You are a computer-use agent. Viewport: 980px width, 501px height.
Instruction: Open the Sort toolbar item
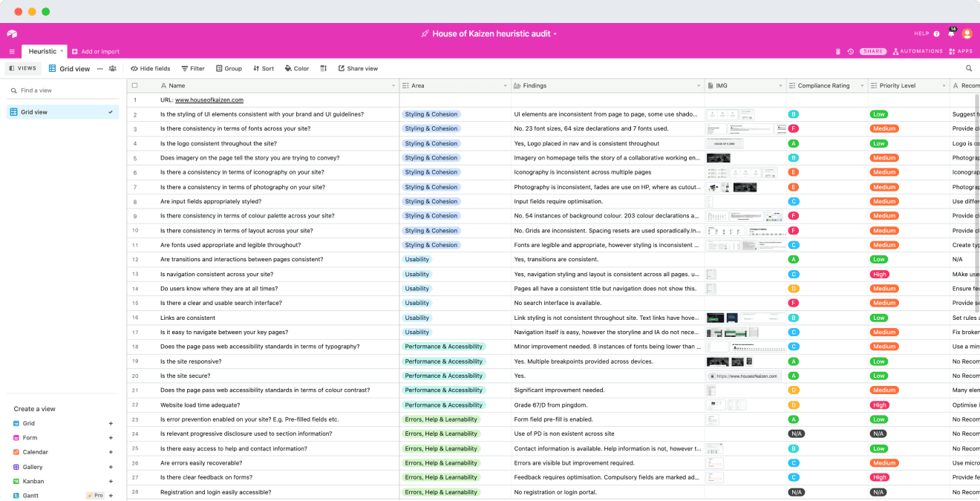pos(264,68)
